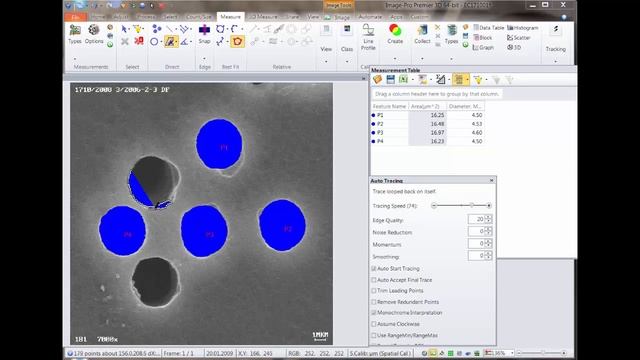Open measurement table folder icon
Image resolution: width=640 pixels, height=360 pixels.
point(378,80)
